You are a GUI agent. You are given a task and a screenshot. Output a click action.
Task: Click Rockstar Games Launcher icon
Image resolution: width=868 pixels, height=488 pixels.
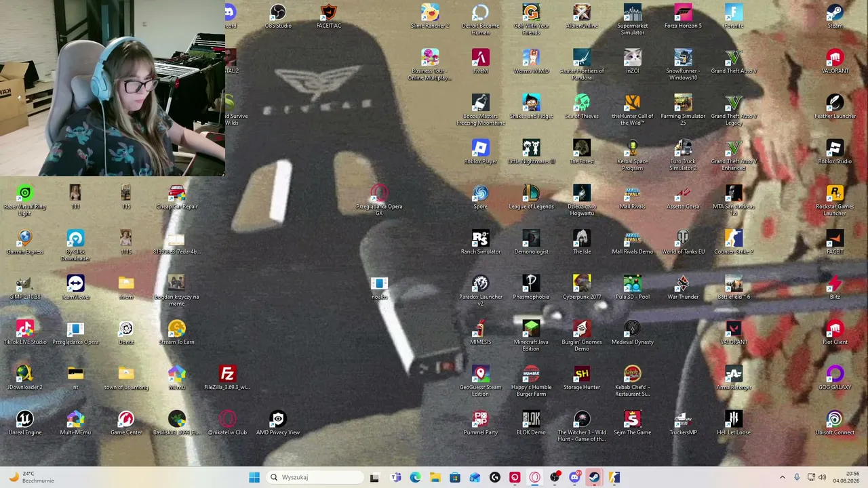[x=835, y=200]
